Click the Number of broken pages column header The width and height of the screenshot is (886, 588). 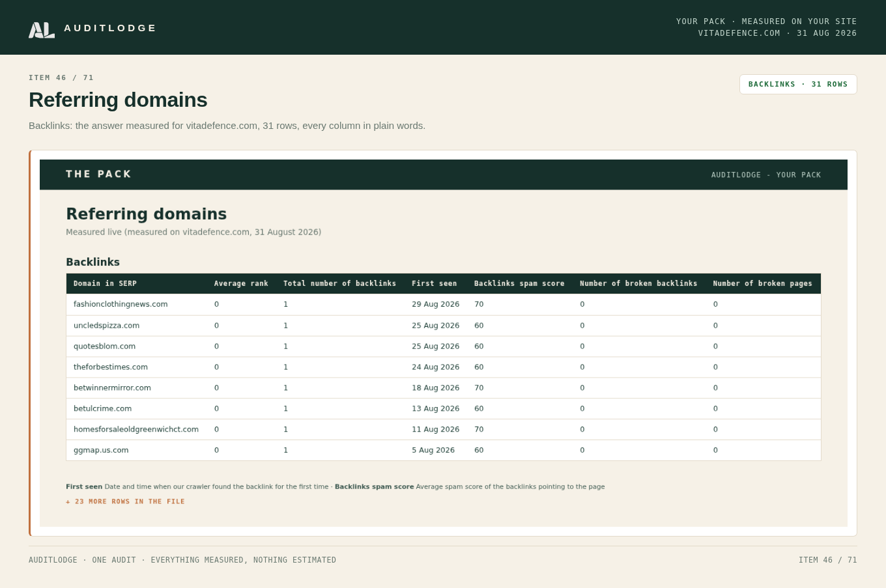pyautogui.click(x=762, y=283)
